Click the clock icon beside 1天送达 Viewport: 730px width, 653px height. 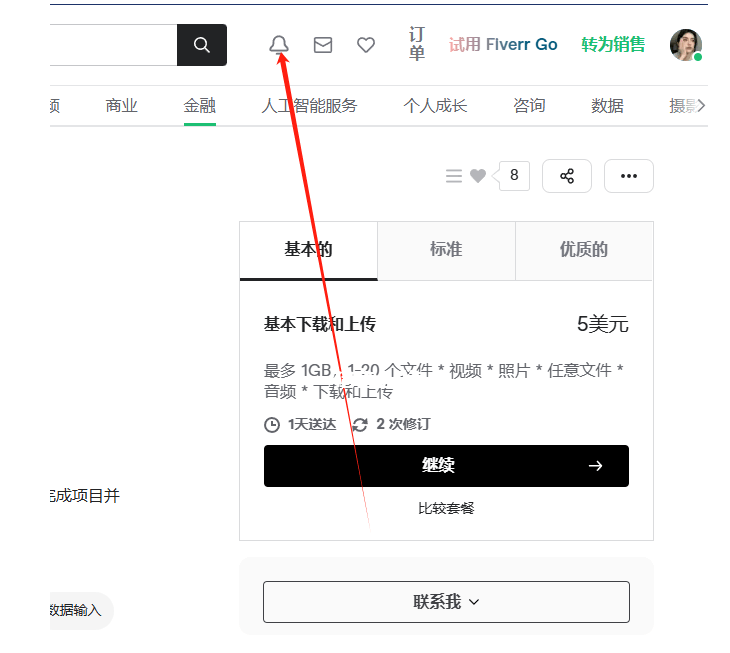pyautogui.click(x=272, y=425)
